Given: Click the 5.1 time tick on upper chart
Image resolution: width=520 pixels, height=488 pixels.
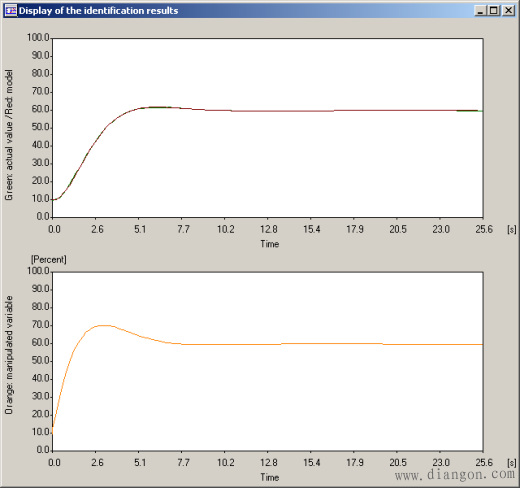Looking at the screenshot, I should (x=140, y=229).
